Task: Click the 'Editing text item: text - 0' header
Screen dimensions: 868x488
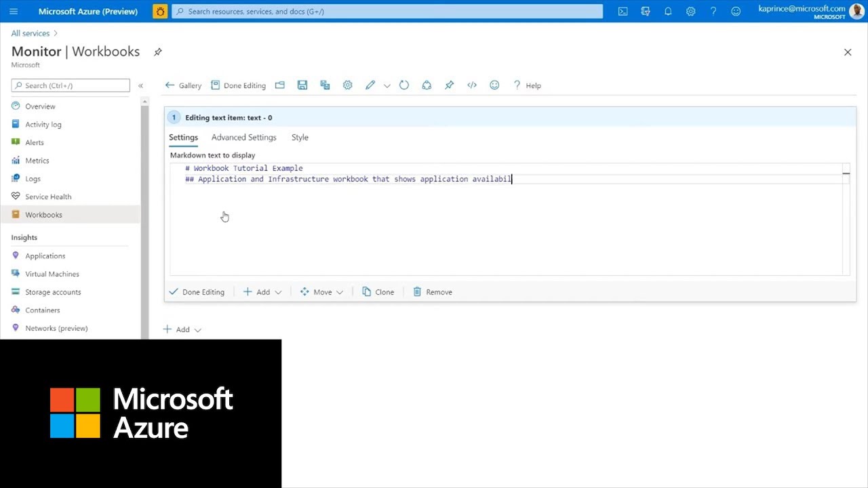Action: point(229,118)
